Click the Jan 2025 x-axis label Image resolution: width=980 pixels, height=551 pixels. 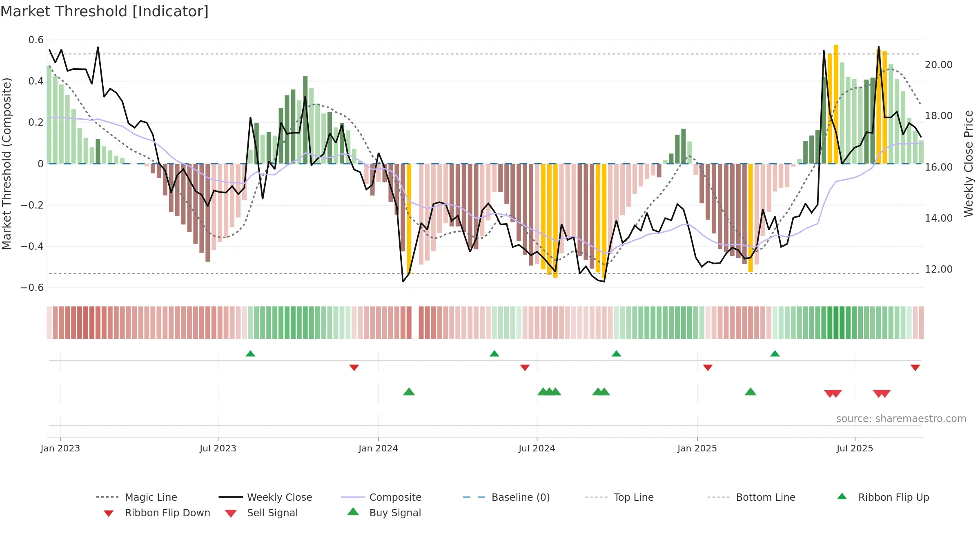point(697,448)
